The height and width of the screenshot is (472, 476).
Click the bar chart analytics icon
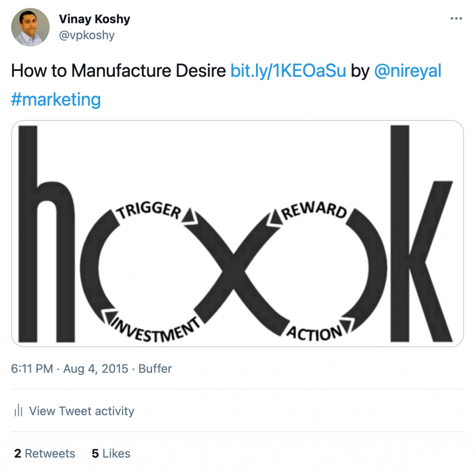[x=19, y=411]
